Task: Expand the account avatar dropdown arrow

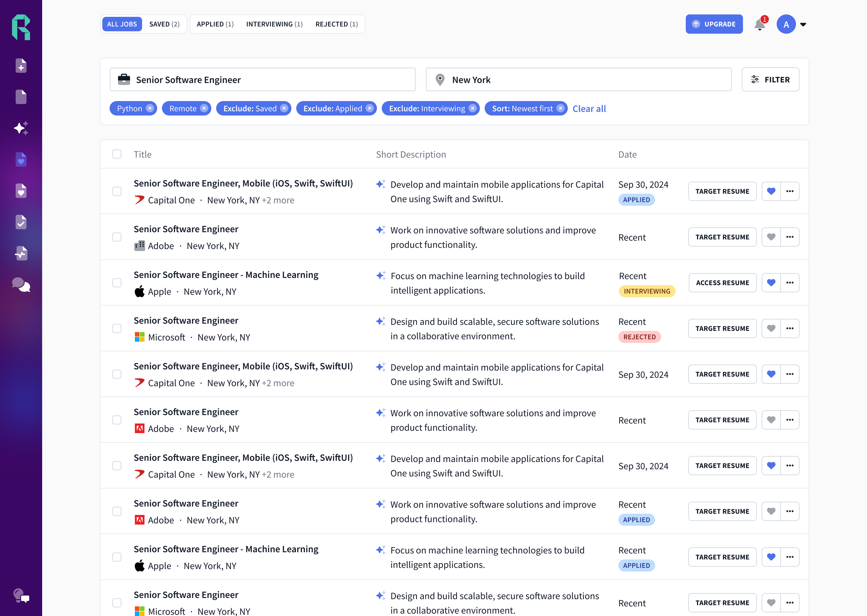Action: tap(803, 24)
